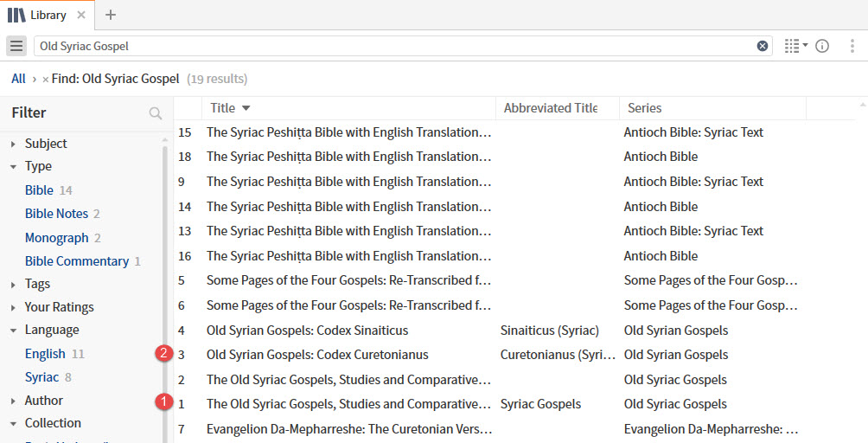Viewport: 868px width, 443px height.
Task: Click Sinaiticus (Syriac) abbreviated title cell
Action: (x=550, y=331)
